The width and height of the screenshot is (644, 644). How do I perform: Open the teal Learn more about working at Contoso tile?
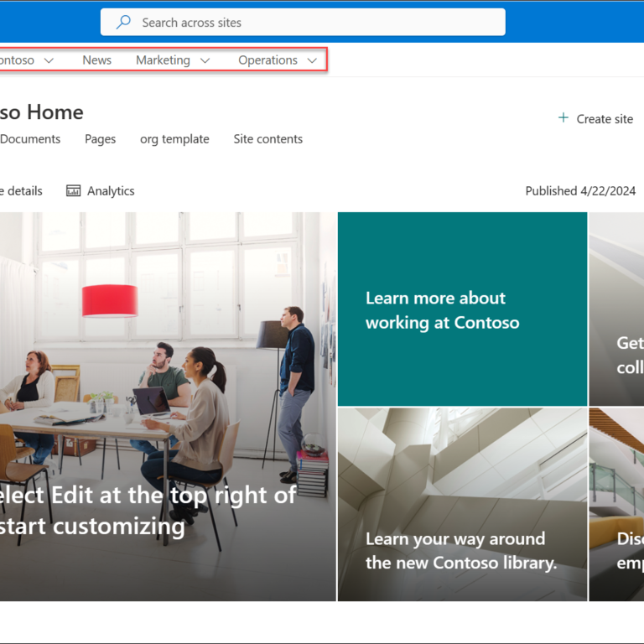tap(462, 309)
